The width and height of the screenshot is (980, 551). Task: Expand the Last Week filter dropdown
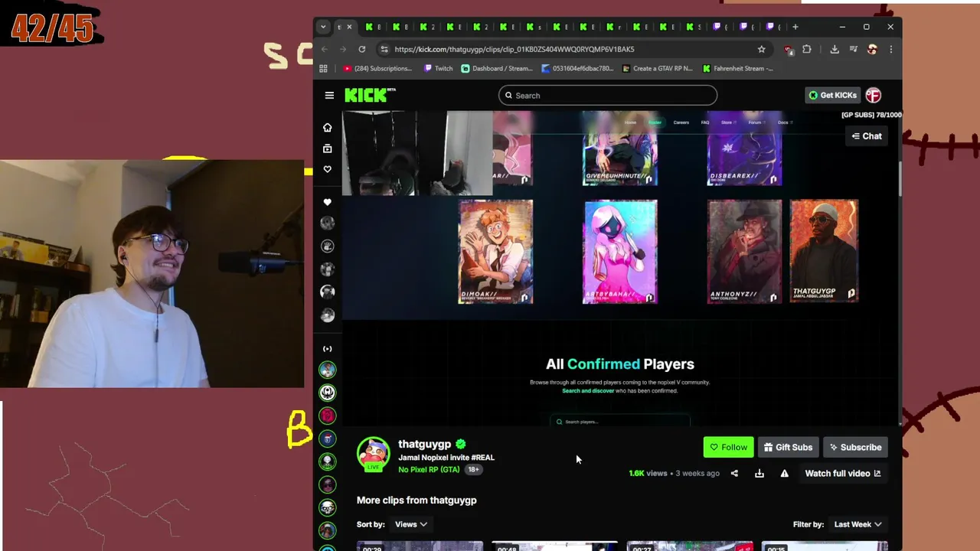click(857, 524)
